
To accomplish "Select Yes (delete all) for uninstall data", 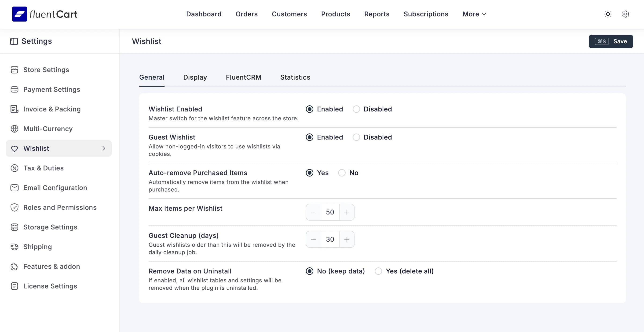I will [x=378, y=271].
